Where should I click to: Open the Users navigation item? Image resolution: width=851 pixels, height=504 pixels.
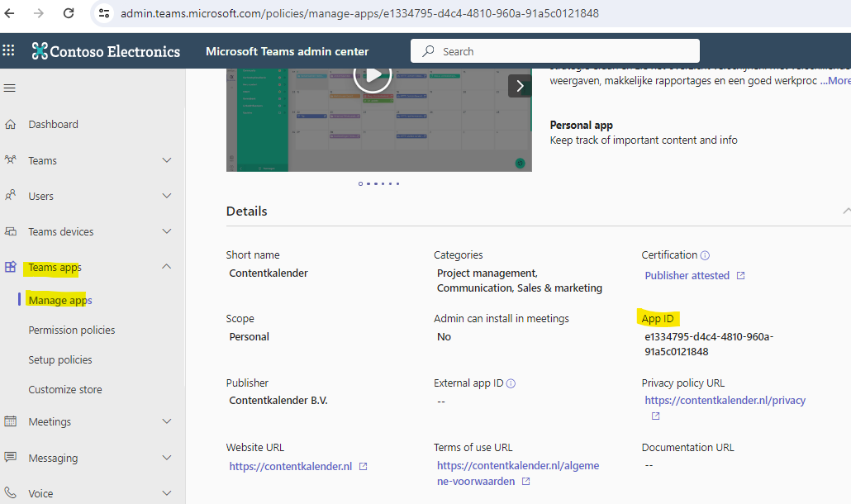(40, 196)
